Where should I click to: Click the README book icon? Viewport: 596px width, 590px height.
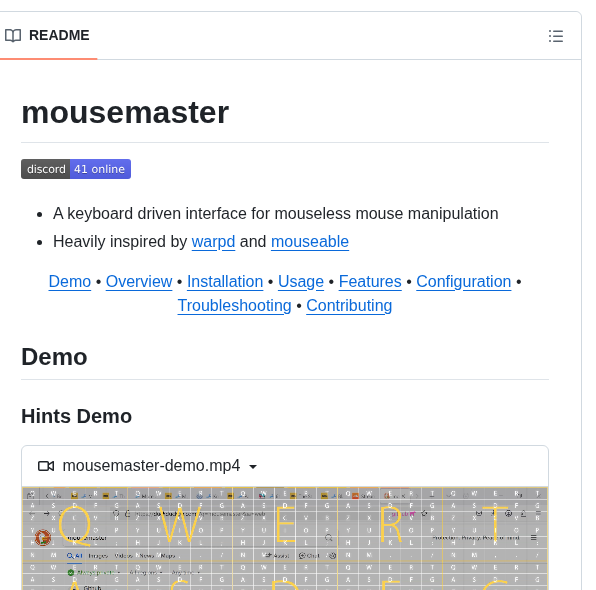(13, 36)
